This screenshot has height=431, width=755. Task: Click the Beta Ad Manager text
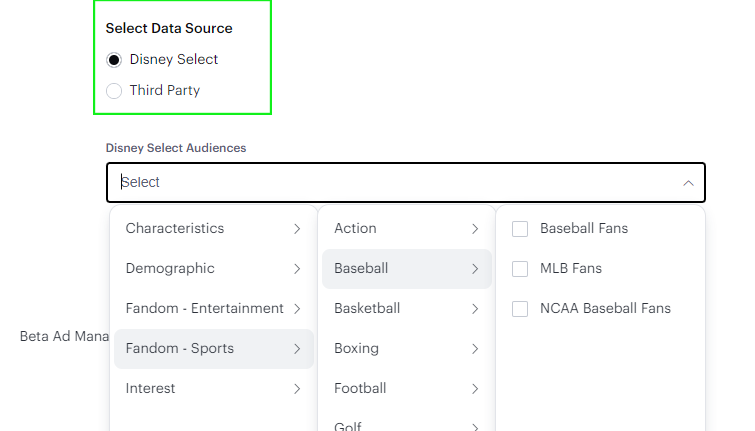click(65, 336)
